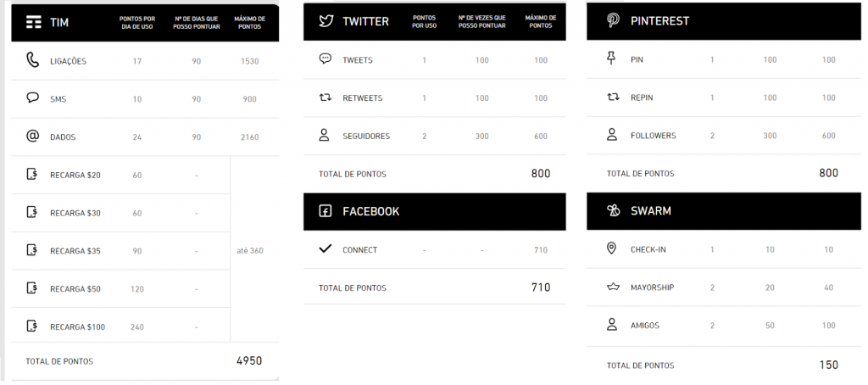Click the Facebook logo icon in header

click(x=325, y=211)
